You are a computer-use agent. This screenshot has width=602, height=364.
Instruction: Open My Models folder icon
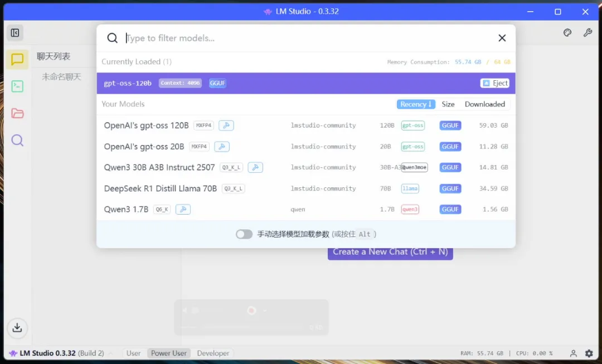[x=17, y=113]
